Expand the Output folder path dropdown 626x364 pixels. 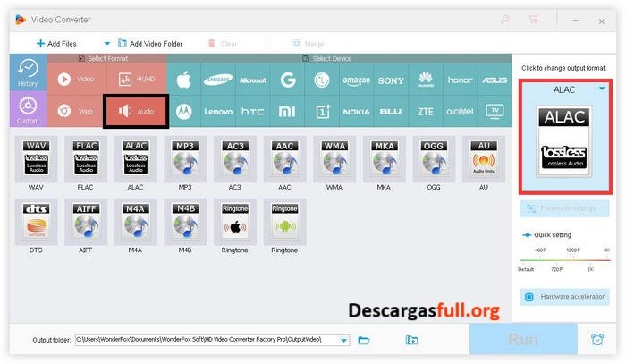(343, 341)
